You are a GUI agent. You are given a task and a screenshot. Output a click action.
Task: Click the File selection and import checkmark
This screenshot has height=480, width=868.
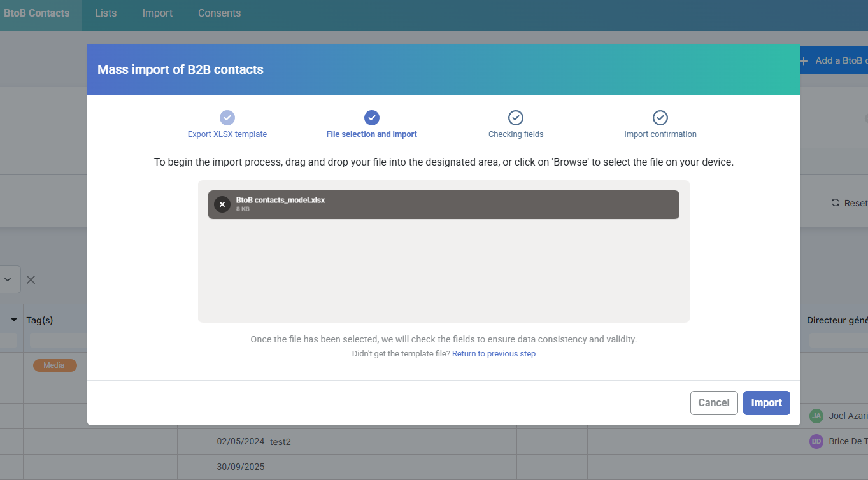[x=372, y=118]
